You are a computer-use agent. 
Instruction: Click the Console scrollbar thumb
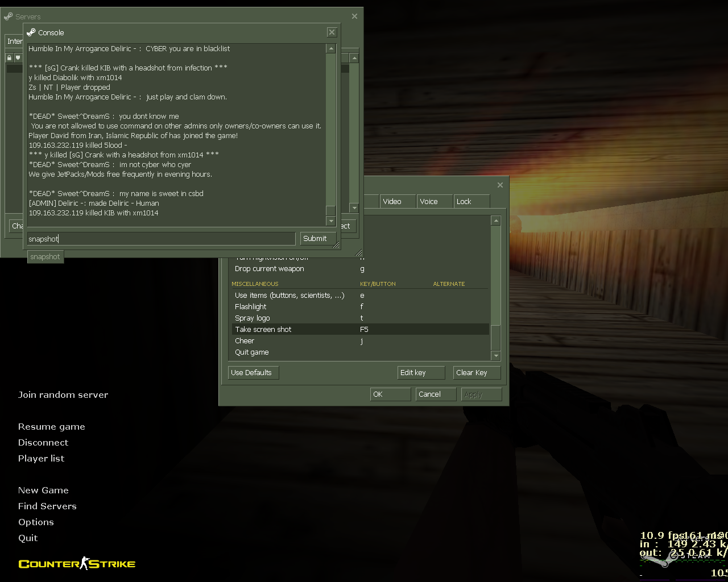(331, 210)
